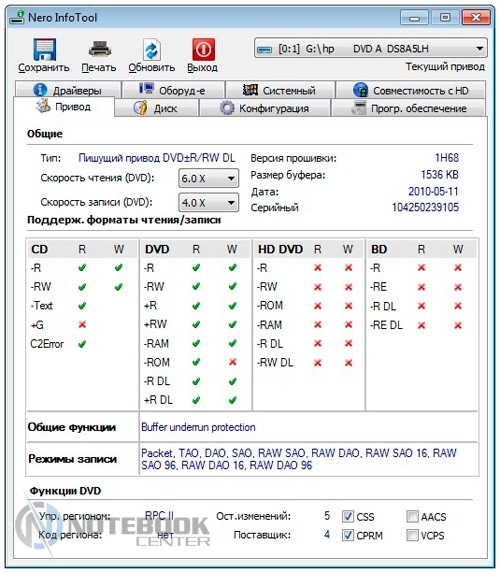Expand the current drive selection dropdown
Viewport: 500px width, 573px height.
coord(371,48)
